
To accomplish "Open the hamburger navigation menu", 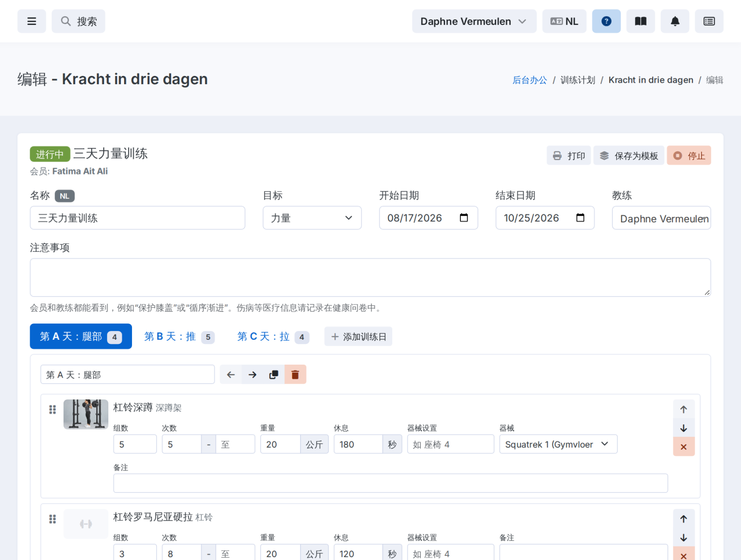I will click(x=31, y=21).
